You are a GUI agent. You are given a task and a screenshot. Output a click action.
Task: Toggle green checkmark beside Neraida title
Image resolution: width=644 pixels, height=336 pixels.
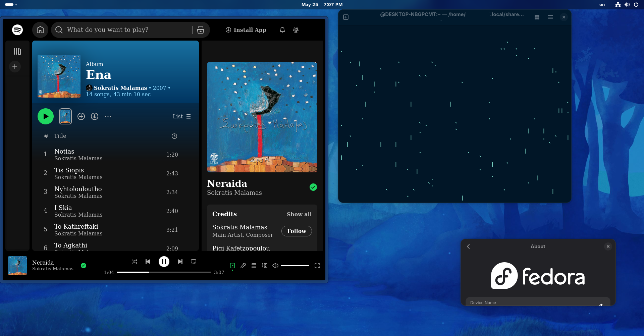pyautogui.click(x=313, y=187)
